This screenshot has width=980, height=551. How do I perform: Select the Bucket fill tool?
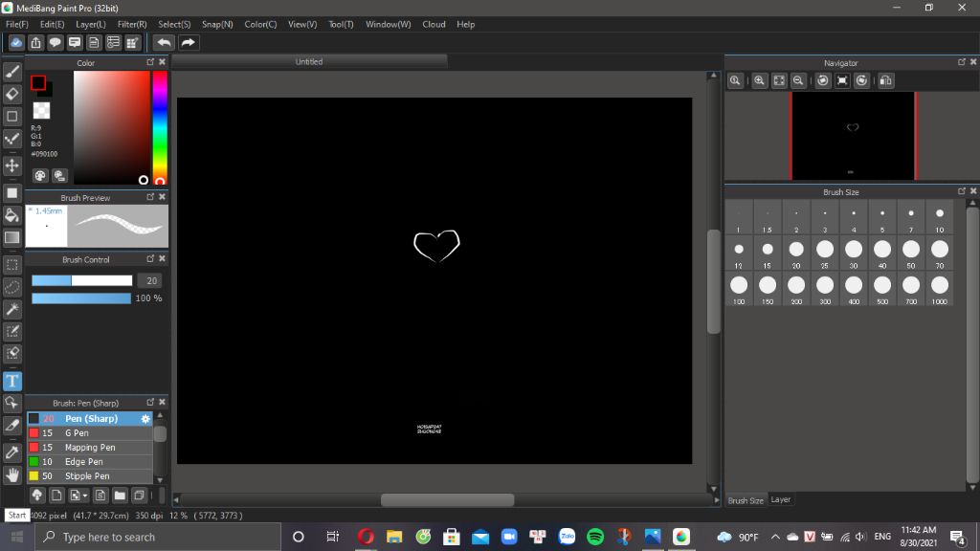pos(11,215)
